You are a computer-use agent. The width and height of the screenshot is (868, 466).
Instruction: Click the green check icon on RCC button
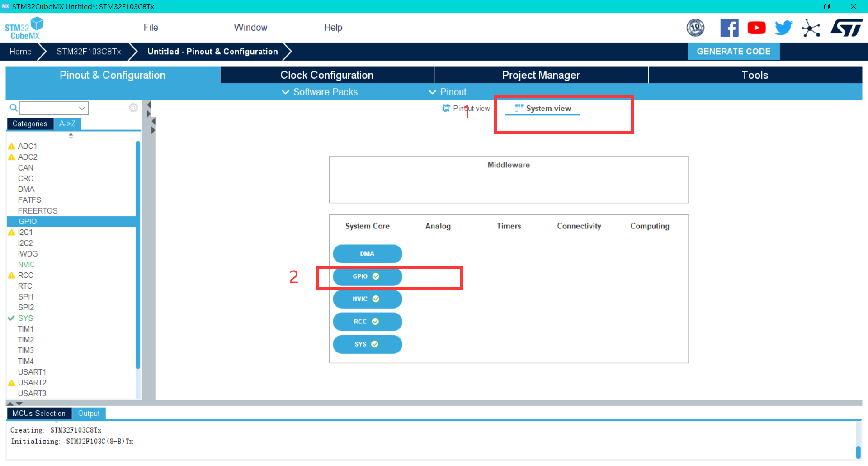(375, 321)
